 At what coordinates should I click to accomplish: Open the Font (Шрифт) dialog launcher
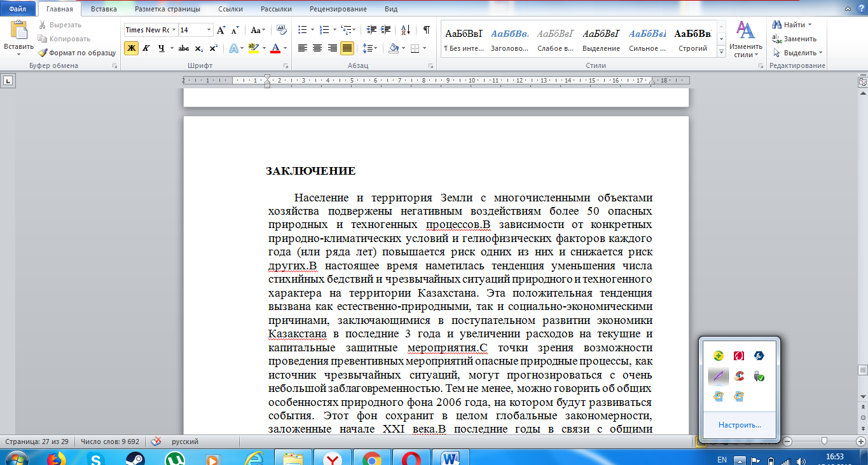pos(286,66)
